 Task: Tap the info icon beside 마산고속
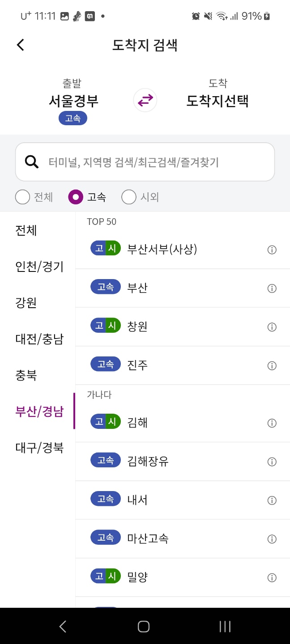(x=272, y=538)
